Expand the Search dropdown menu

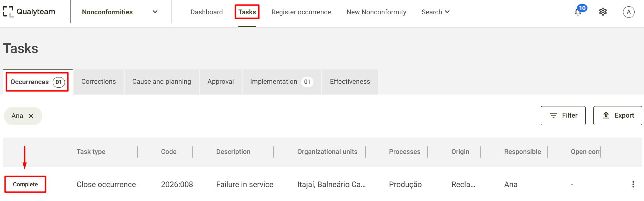tap(435, 12)
